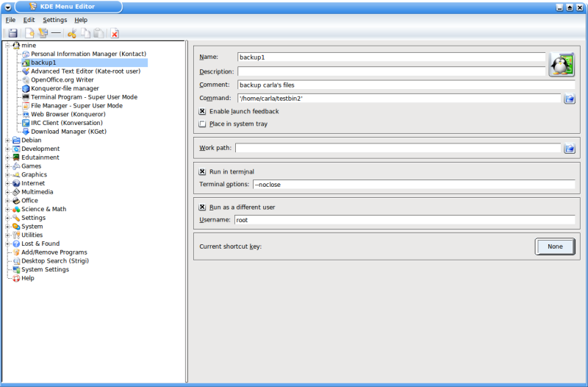The height and width of the screenshot is (387, 588).
Task: Click the Save toolbar icon
Action: click(12, 33)
